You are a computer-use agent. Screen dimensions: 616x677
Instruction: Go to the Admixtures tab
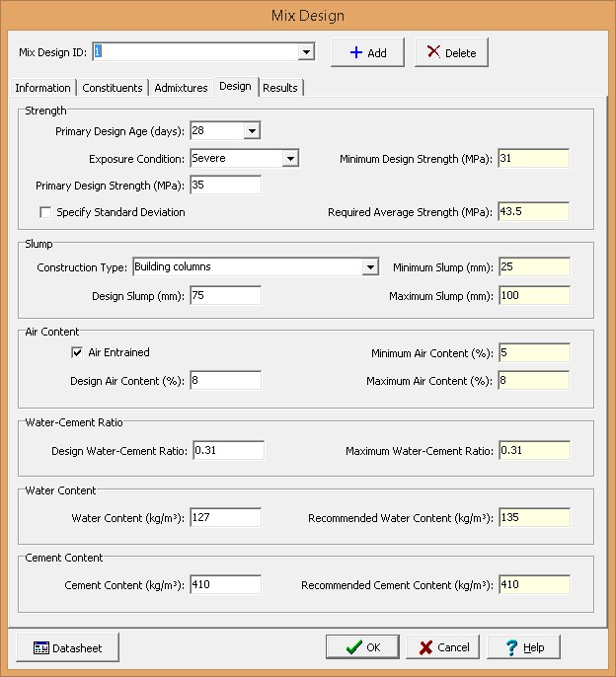pyautogui.click(x=181, y=88)
